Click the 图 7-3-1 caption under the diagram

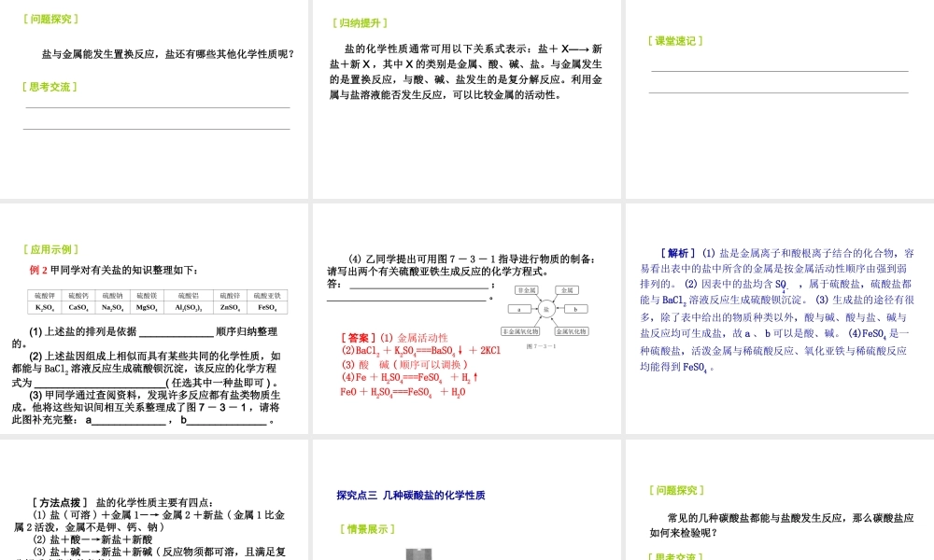(x=541, y=346)
